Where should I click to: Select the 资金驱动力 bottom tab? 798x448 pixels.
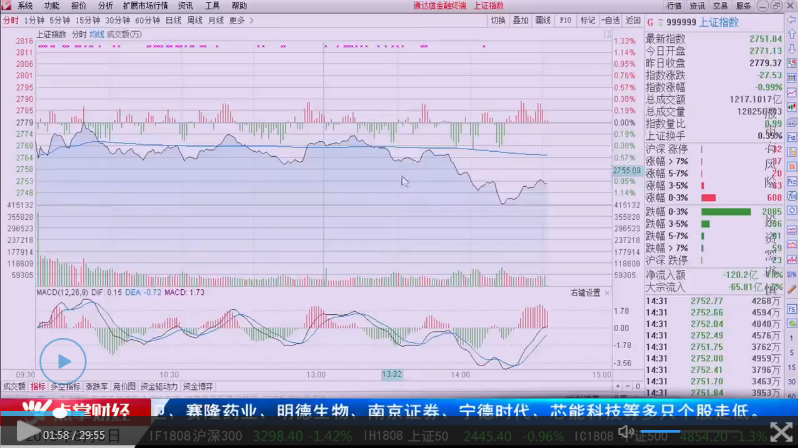click(159, 387)
